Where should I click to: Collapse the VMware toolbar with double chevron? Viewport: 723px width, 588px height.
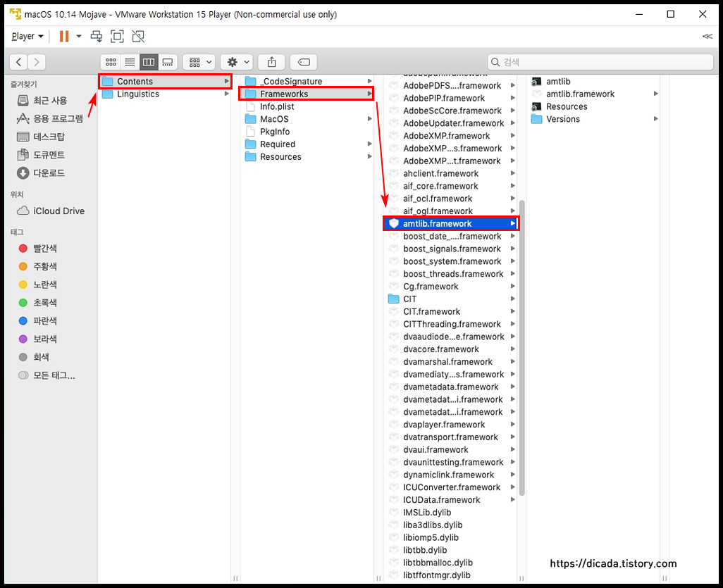tap(707, 36)
